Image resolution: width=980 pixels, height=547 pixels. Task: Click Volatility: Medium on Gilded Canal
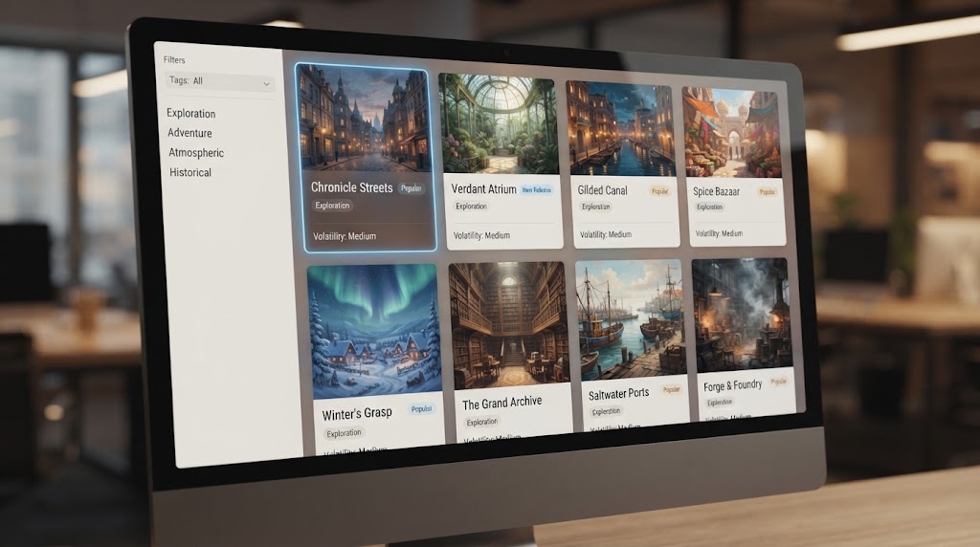coord(606,235)
